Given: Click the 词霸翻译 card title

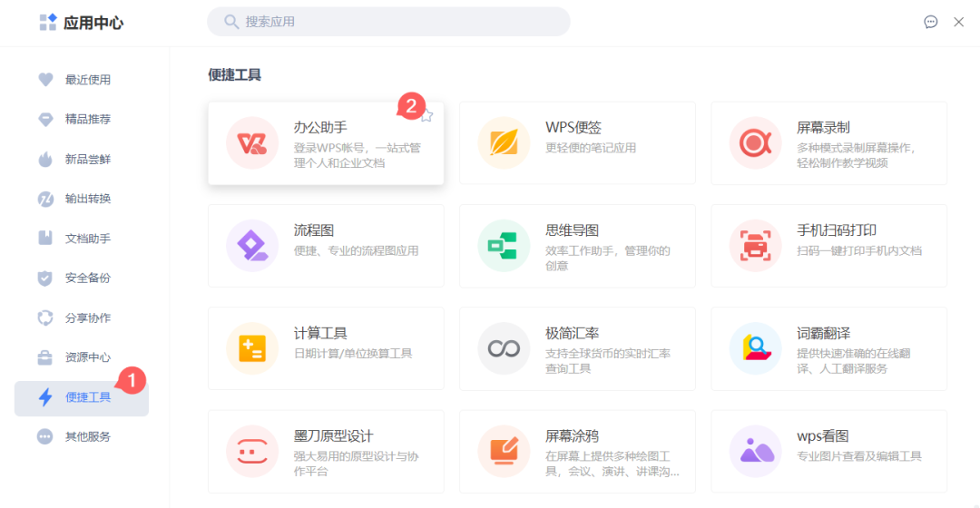Looking at the screenshot, I should (x=823, y=333).
